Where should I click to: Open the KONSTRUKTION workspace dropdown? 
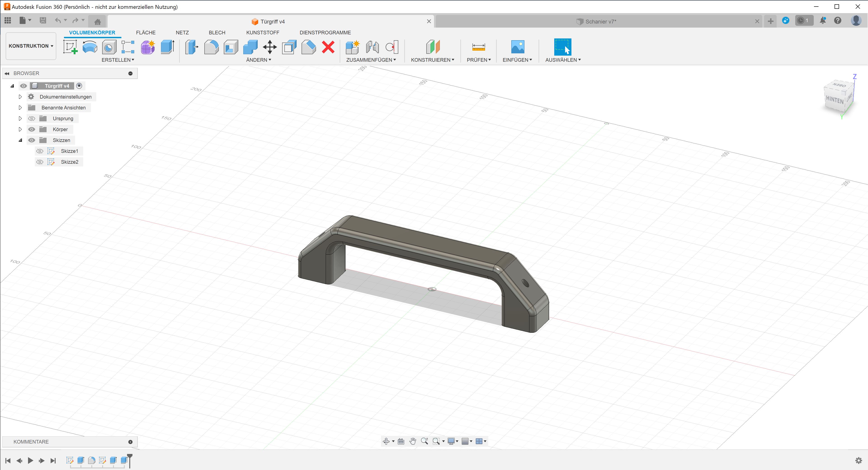click(31, 46)
